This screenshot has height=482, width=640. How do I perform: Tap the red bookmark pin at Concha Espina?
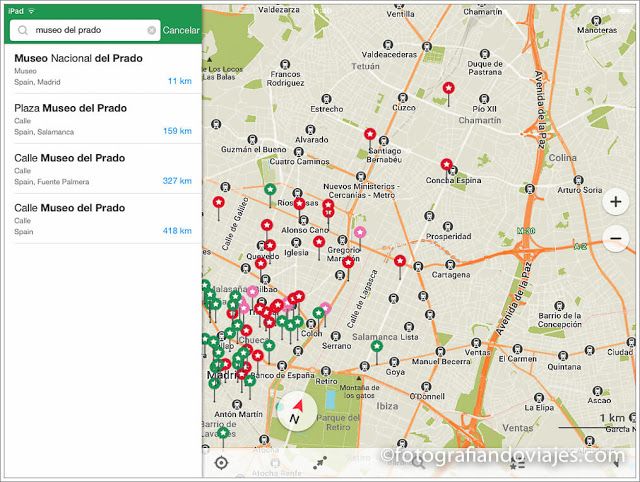(447, 164)
